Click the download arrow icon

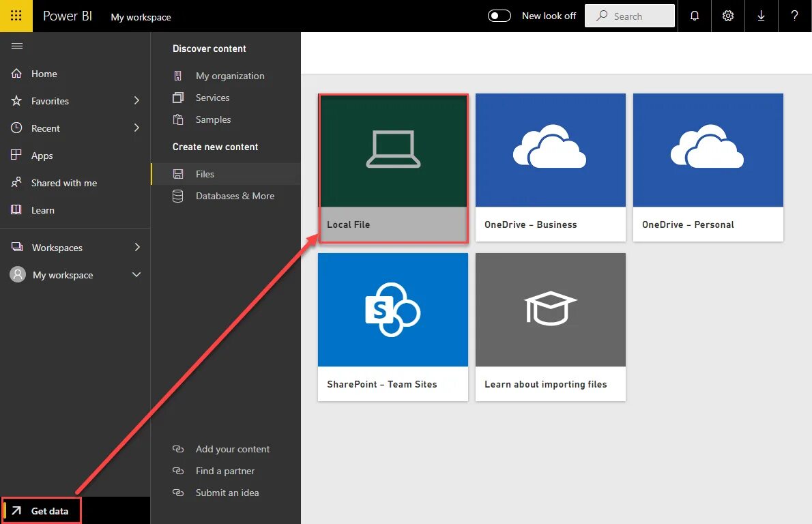(x=761, y=16)
